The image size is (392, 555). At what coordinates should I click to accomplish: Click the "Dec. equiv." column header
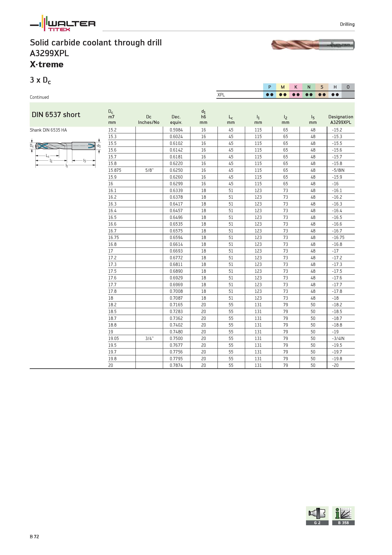(x=176, y=120)
